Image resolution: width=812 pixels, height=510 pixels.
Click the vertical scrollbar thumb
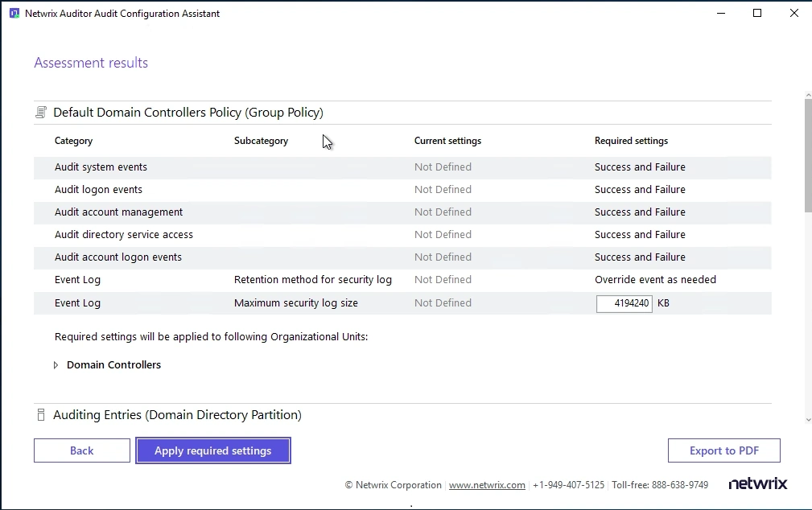point(807,157)
